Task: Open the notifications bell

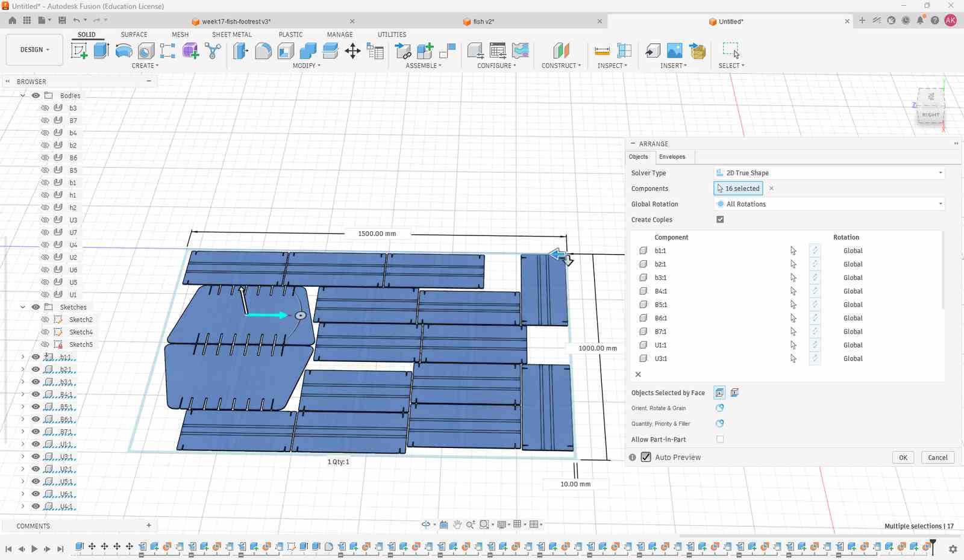Action: pos(920,20)
